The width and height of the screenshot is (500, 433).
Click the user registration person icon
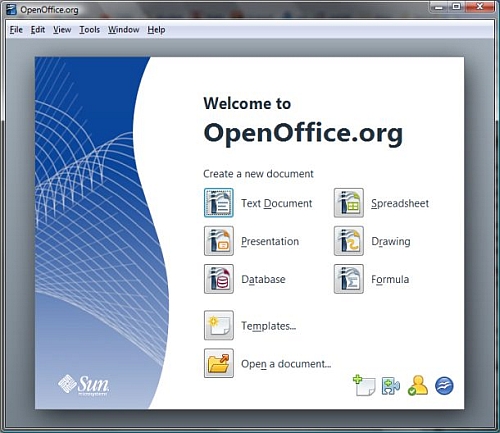[x=418, y=386]
